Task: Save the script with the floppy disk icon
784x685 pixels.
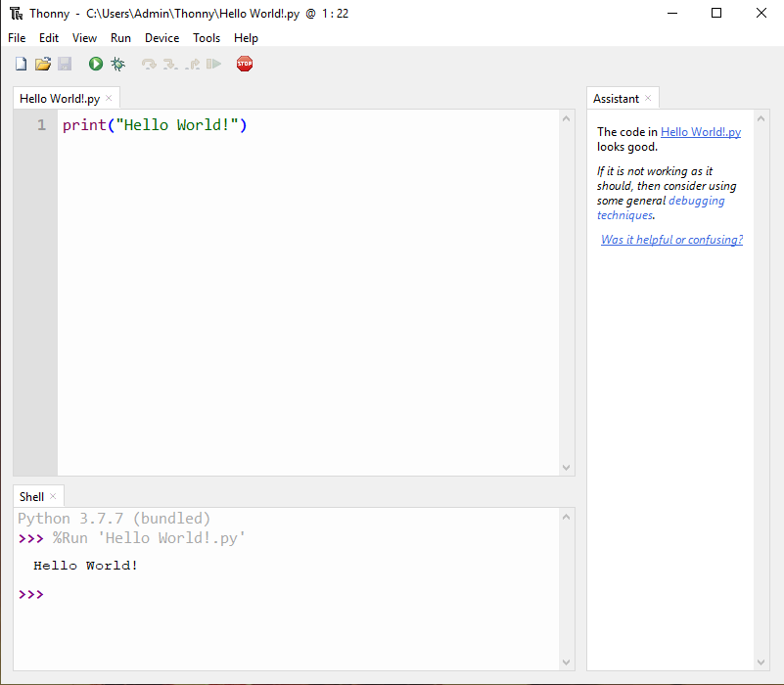Action: coord(65,64)
